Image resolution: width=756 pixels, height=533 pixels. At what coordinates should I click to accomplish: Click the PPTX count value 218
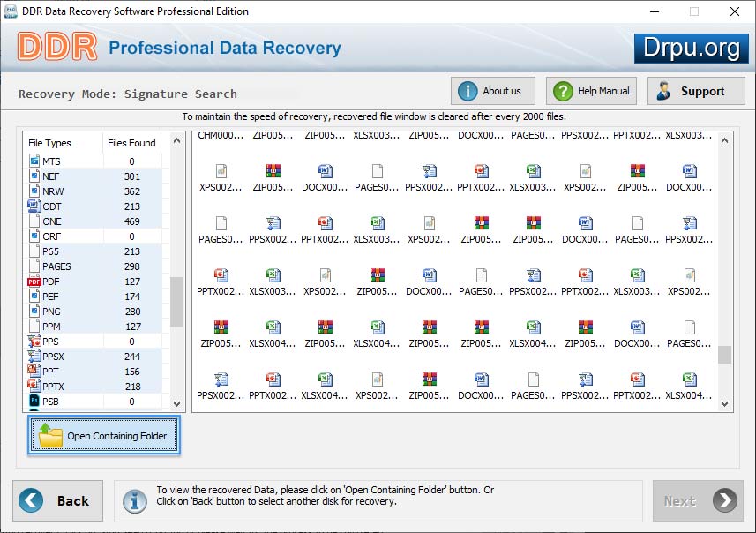[x=132, y=387]
